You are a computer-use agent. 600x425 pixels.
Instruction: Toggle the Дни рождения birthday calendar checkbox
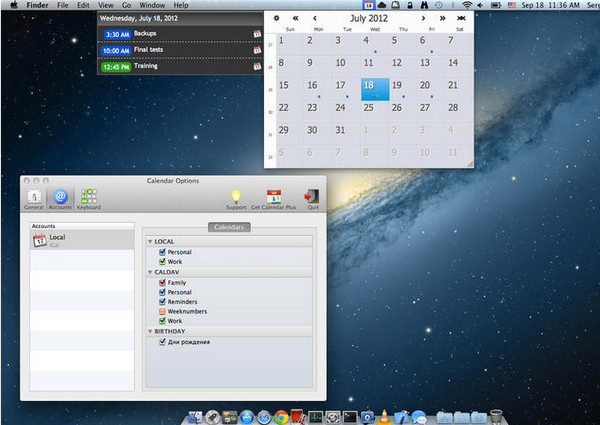[x=162, y=342]
